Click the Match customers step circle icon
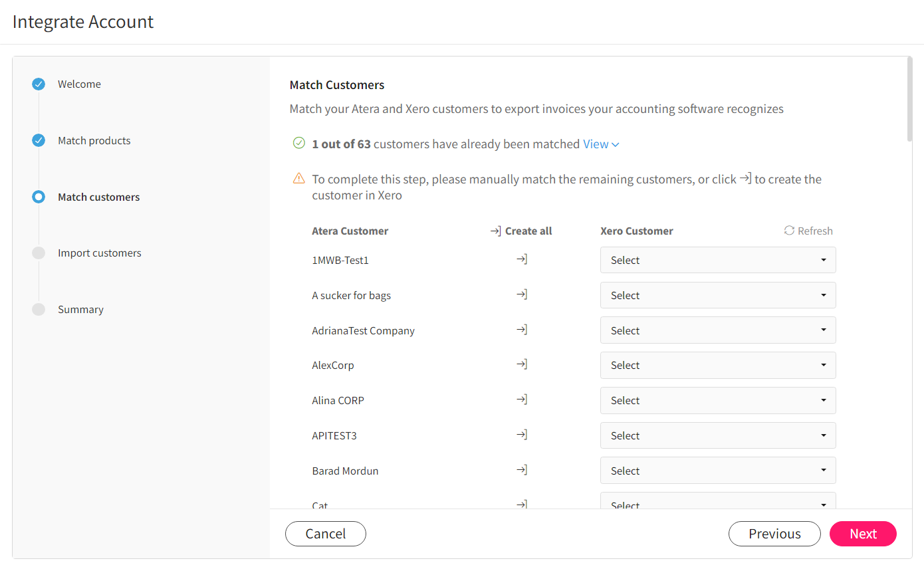 coord(39,197)
